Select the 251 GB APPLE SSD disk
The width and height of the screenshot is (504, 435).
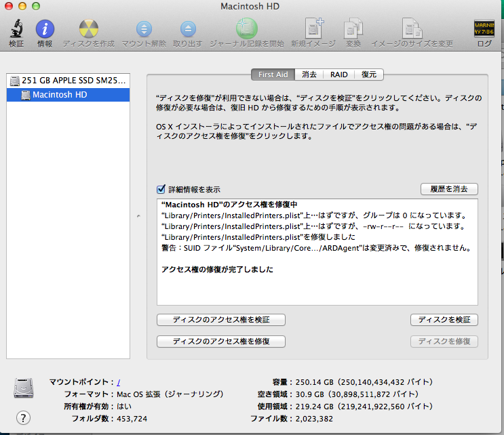68,80
